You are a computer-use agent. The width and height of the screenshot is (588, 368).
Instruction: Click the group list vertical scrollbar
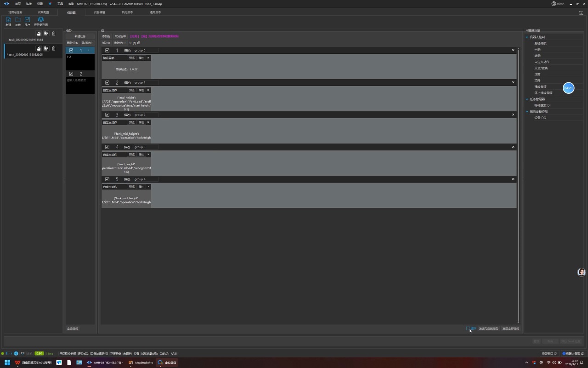click(x=518, y=185)
